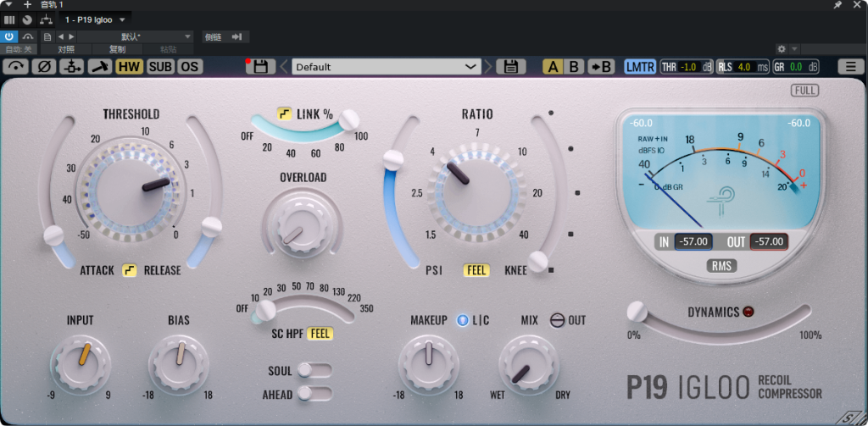Switch on the AHEAD toggle
This screenshot has width=868, height=426.
click(x=314, y=393)
